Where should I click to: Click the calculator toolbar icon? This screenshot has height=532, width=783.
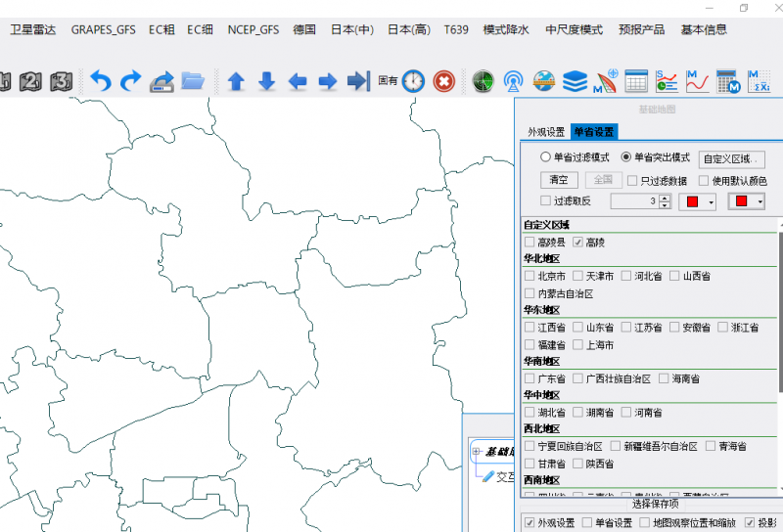point(726,81)
